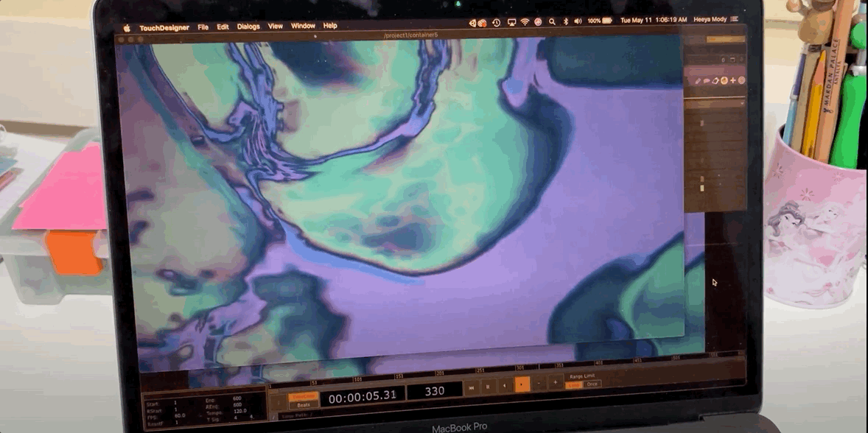Click the Time Machine menu bar icon
This screenshot has width=868, height=433.
pyautogui.click(x=497, y=22)
